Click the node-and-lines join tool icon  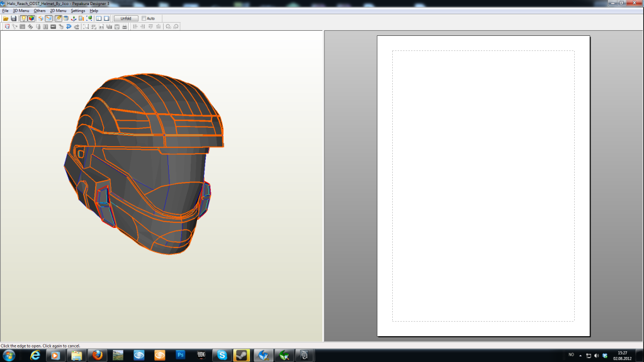click(x=14, y=26)
